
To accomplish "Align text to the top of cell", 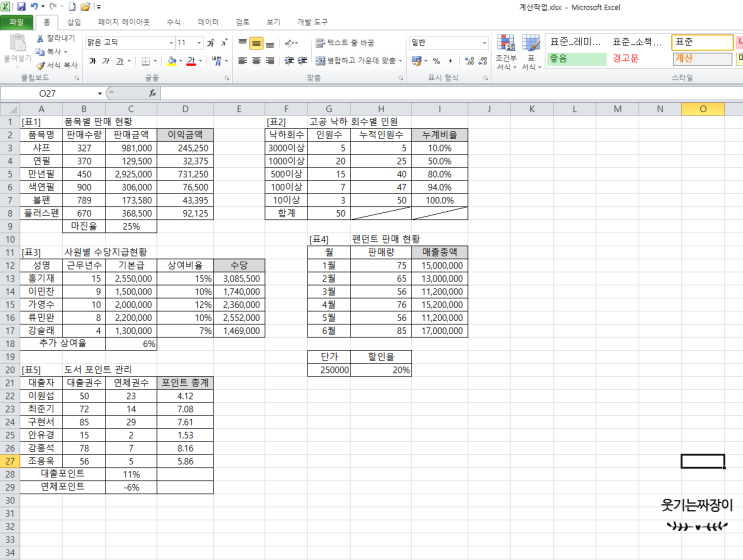I will (243, 43).
